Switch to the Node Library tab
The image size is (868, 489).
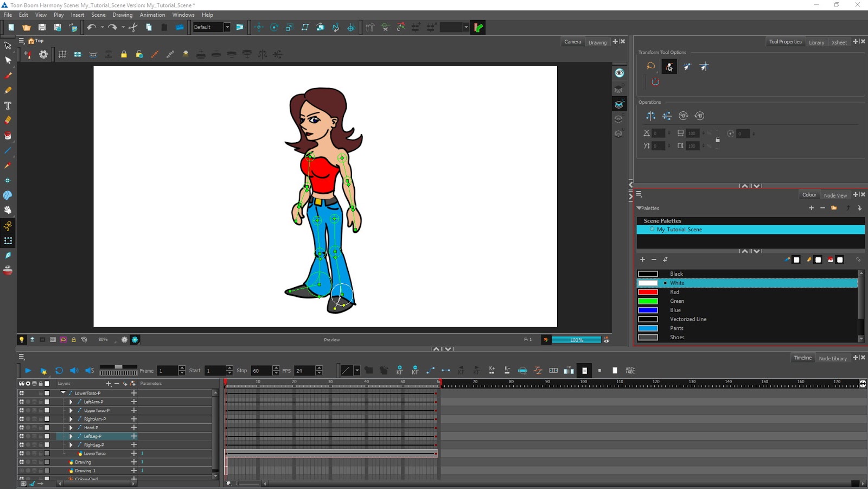point(832,358)
